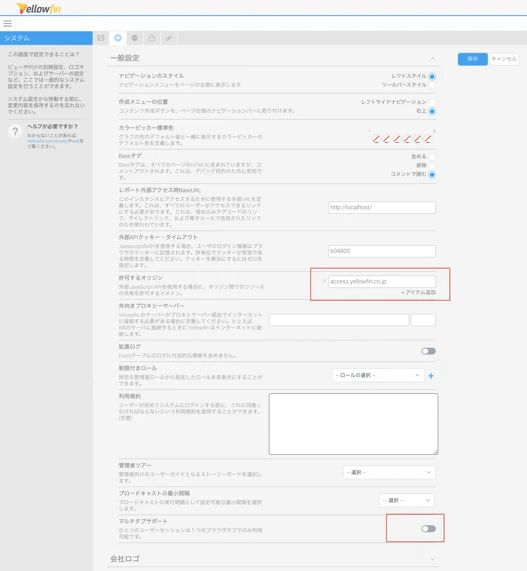Select Base tag 排除 radio button
This screenshot has width=527, height=571.
(x=432, y=166)
